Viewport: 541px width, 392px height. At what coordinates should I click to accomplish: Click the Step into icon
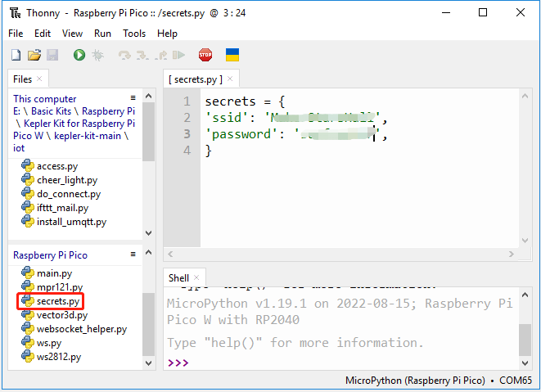[x=142, y=55]
